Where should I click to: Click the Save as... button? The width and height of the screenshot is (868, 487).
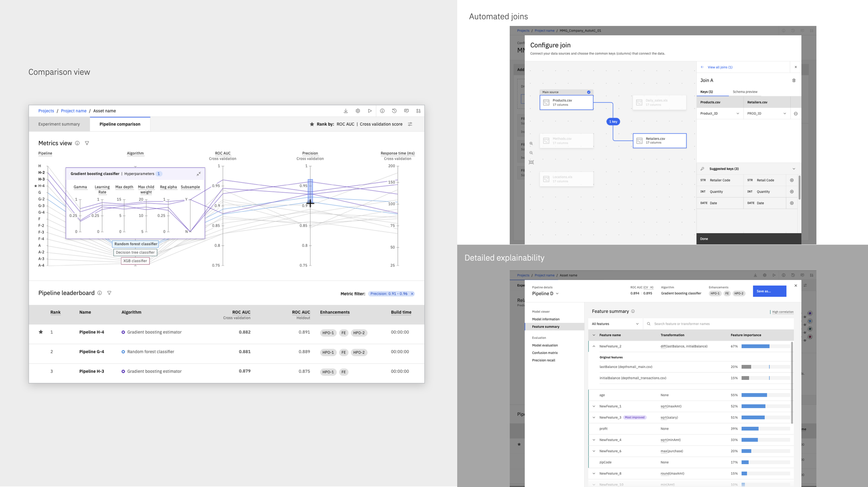click(769, 291)
